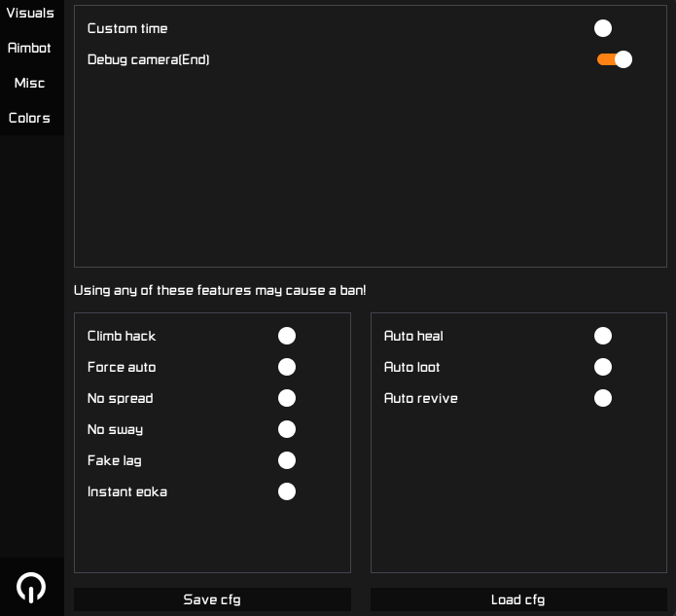Turn on the Climb hack switch
This screenshot has height=616, width=676.
coord(287,336)
